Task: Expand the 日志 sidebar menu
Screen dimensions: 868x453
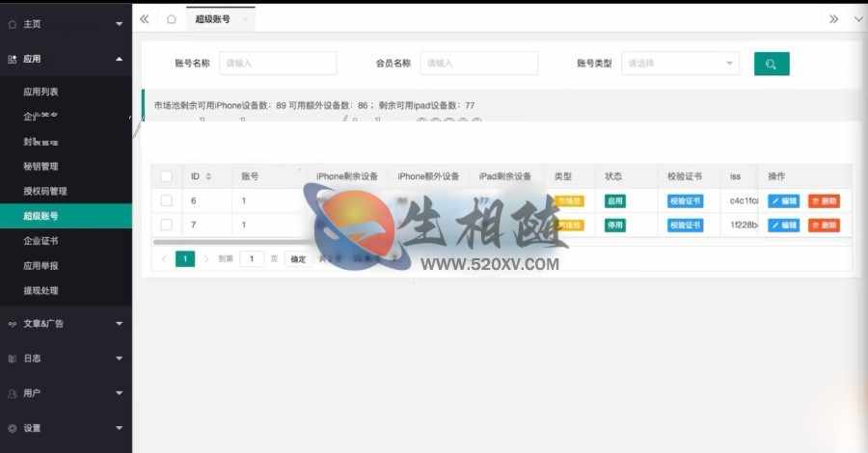Action: coord(119,359)
